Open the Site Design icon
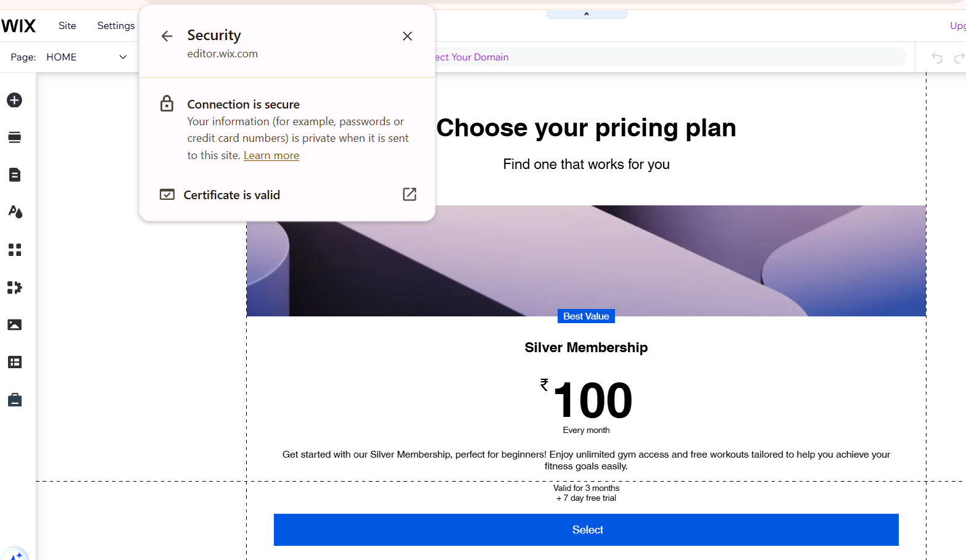Viewport: 966px width, 560px height. tap(15, 212)
